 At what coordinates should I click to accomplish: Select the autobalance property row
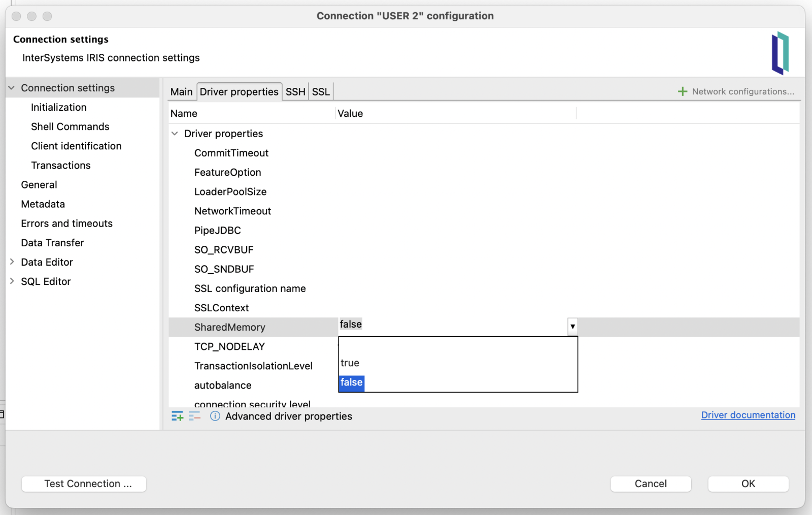pyautogui.click(x=223, y=385)
